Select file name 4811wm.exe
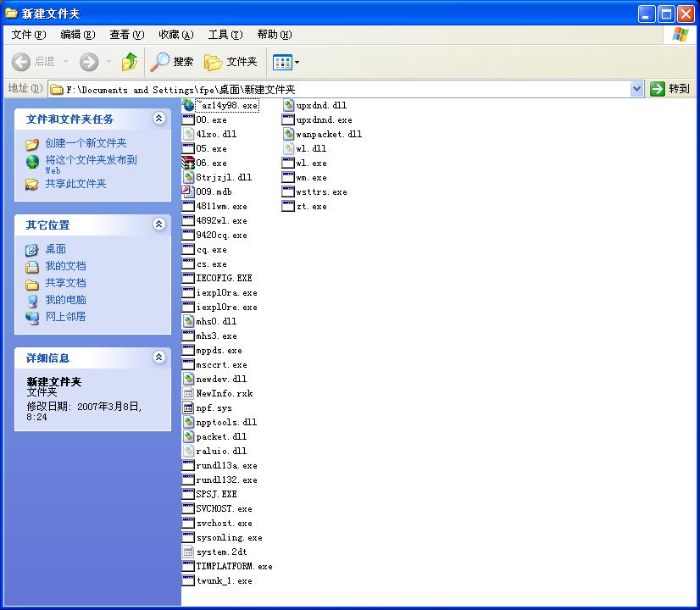The image size is (700, 610). point(222,207)
